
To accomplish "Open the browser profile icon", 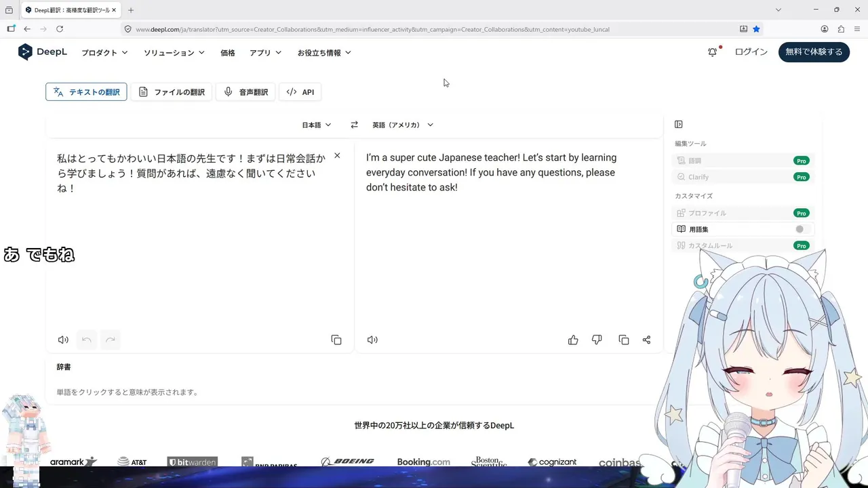I will pyautogui.click(x=825, y=29).
